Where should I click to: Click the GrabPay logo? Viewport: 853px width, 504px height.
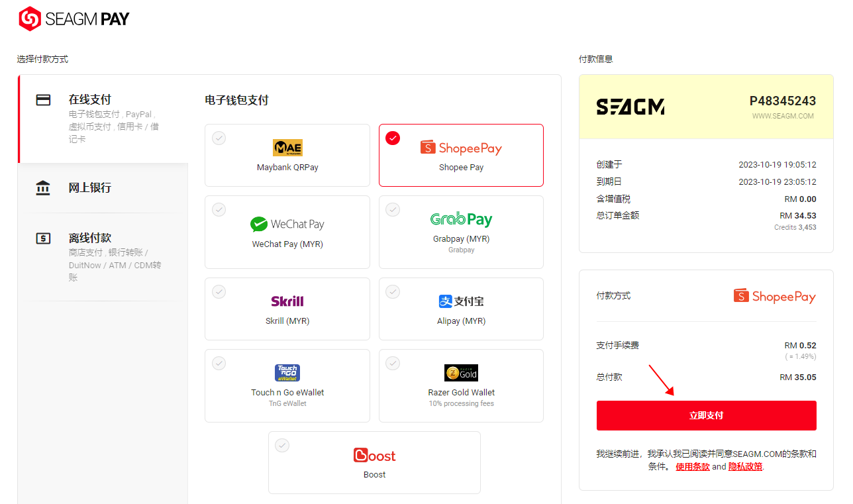[461, 219]
